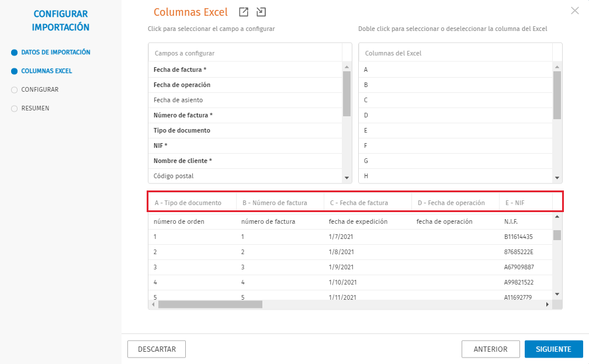Viewport: 589px width, 364px height.
Task: Select the NIF field
Action: [x=245, y=145]
